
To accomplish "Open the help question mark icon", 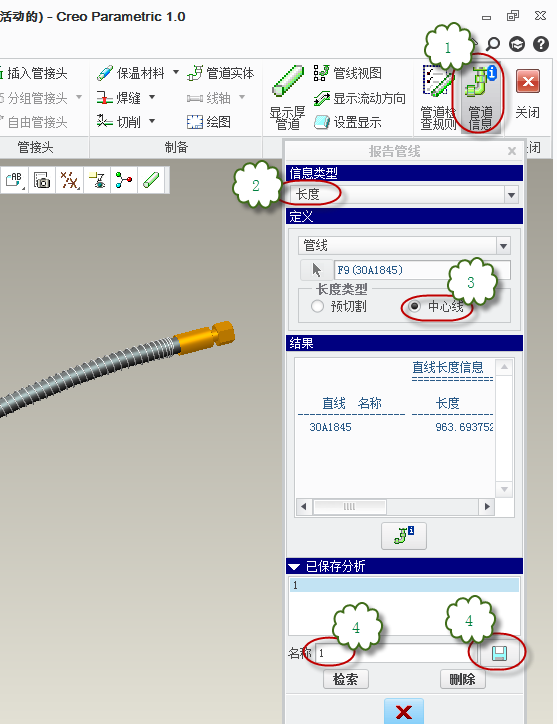I will tap(541, 44).
